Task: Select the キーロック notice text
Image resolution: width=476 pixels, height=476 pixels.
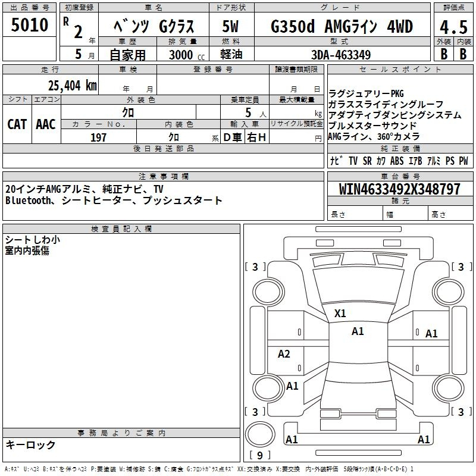Action: 31,444
